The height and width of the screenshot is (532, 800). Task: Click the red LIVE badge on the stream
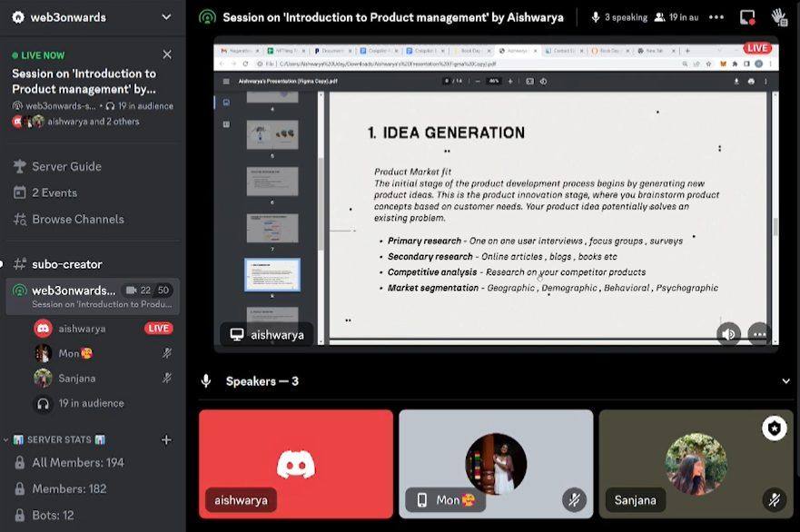click(757, 48)
